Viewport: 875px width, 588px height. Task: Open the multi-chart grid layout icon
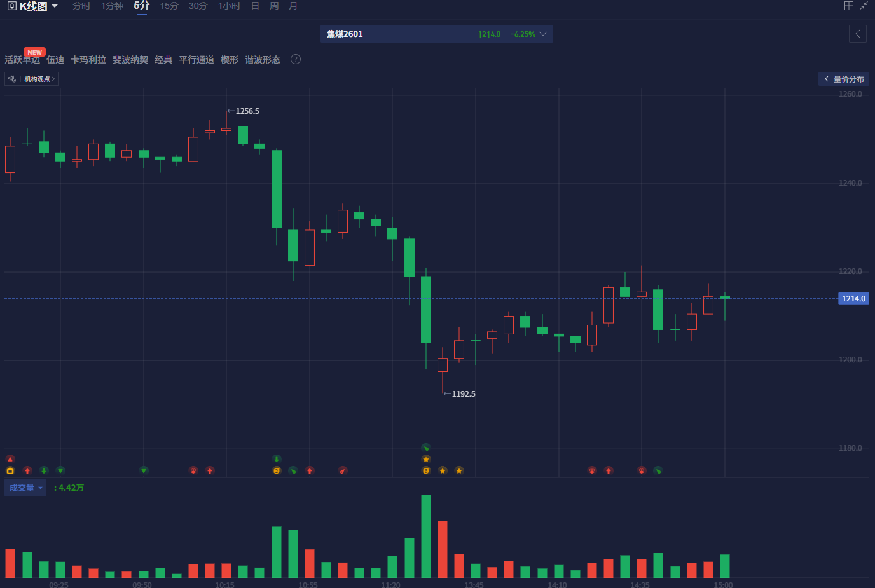pos(848,6)
